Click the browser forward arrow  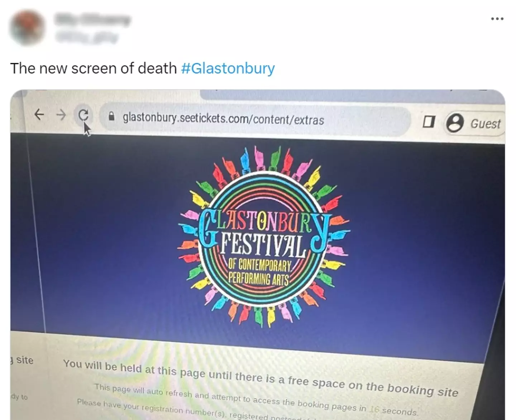(61, 115)
